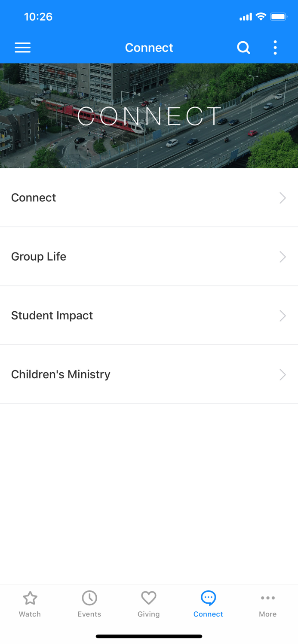This screenshot has height=644, width=298.
Task: Open More options via ellipsis icon
Action: 267,597
